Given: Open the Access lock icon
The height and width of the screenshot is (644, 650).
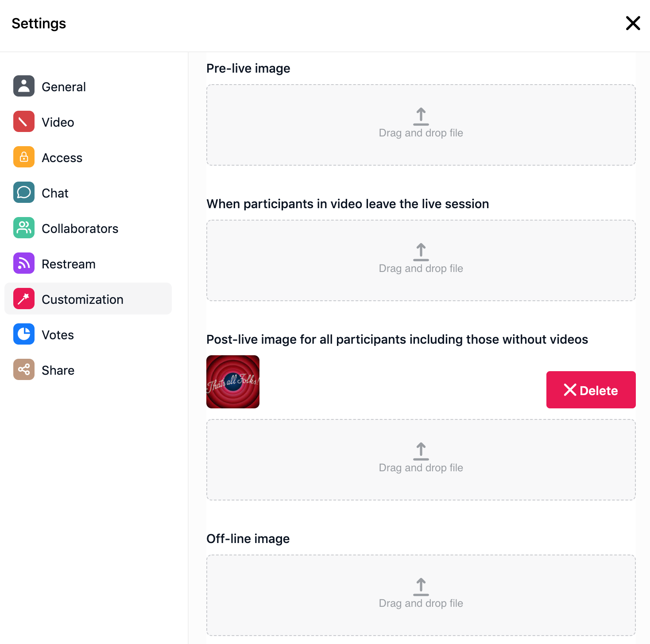Looking at the screenshot, I should [24, 157].
